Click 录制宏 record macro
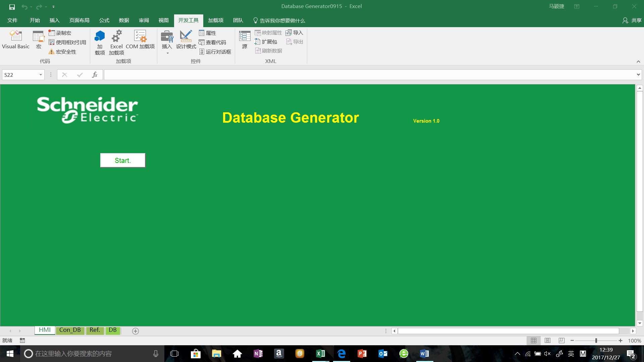Image resolution: width=644 pixels, height=362 pixels. click(x=60, y=33)
